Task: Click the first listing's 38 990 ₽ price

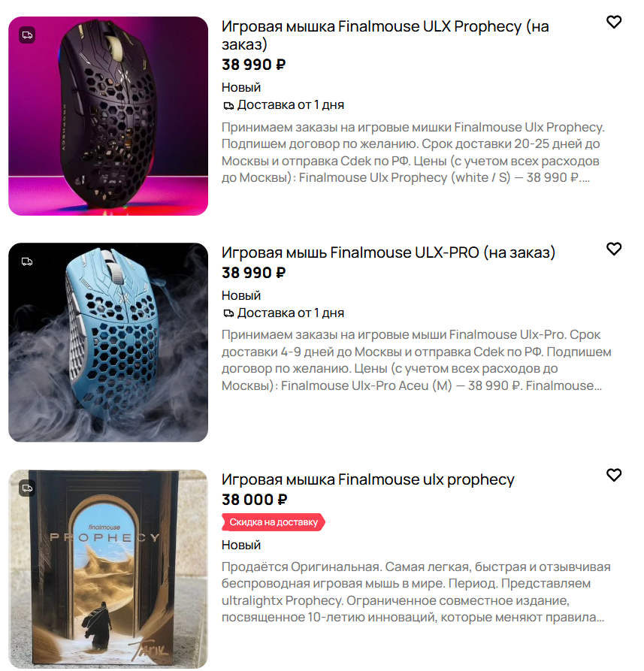Action: 254,65
